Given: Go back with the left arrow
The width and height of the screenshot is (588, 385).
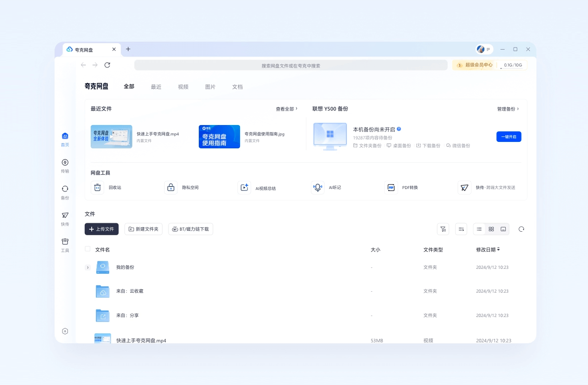Looking at the screenshot, I should pos(83,65).
